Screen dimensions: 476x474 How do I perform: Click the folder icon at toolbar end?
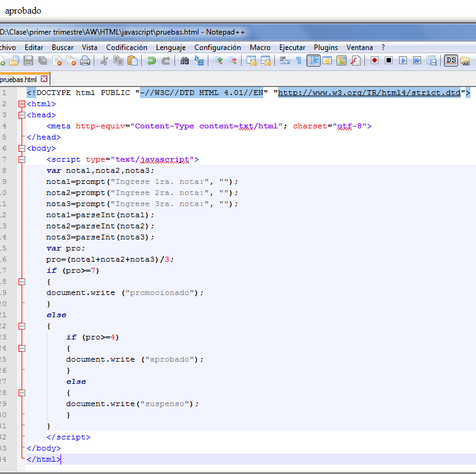465,60
